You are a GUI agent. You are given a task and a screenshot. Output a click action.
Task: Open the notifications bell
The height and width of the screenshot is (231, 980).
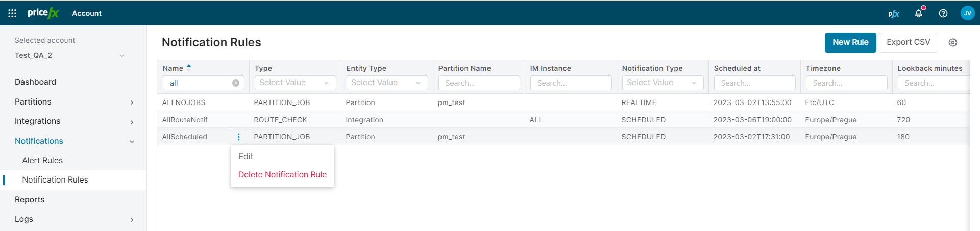click(919, 13)
